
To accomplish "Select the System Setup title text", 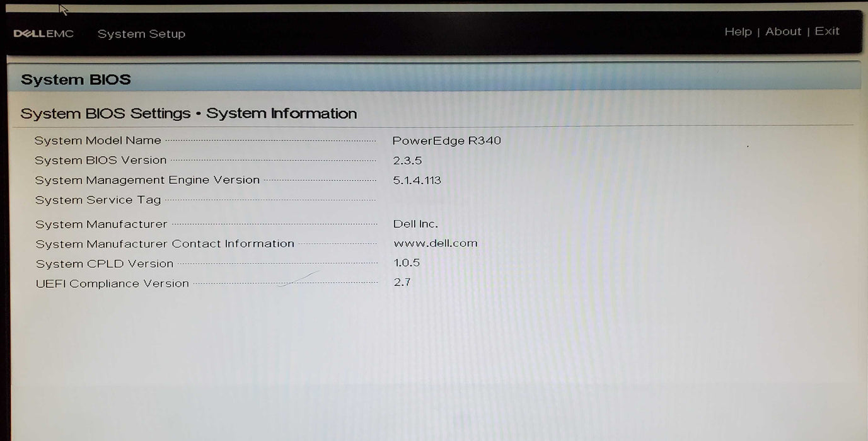I will tap(141, 34).
